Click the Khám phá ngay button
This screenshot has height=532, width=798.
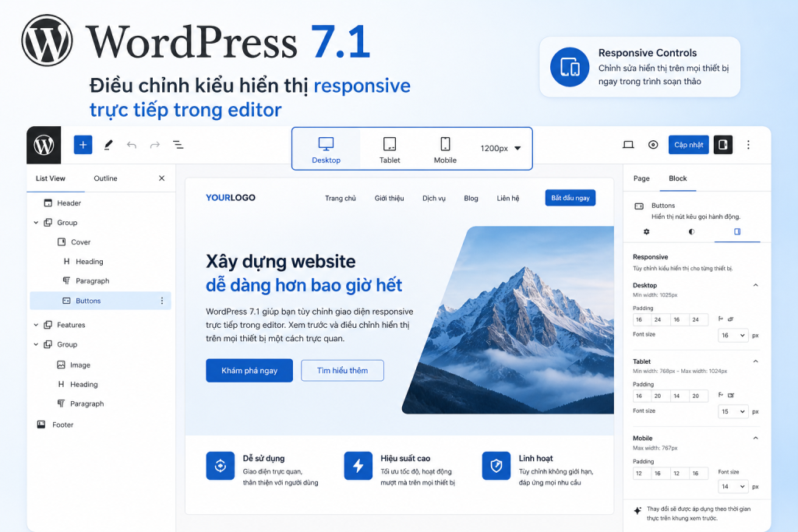(x=249, y=370)
